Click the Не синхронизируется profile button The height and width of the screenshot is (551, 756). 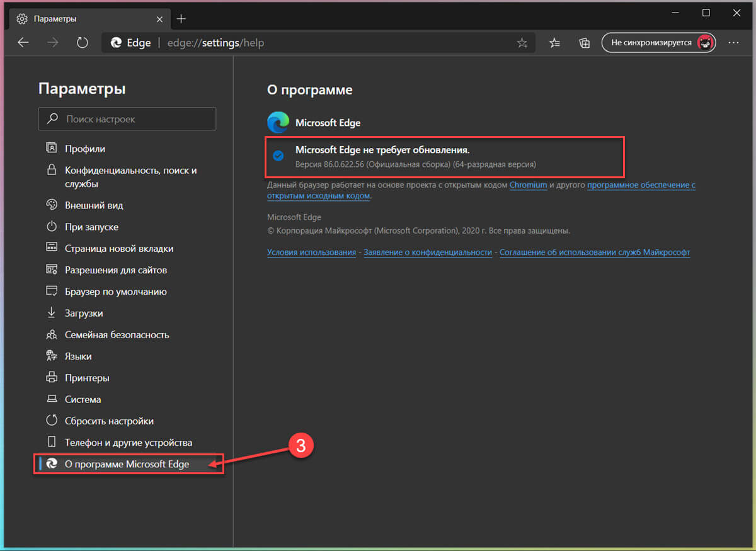click(659, 43)
